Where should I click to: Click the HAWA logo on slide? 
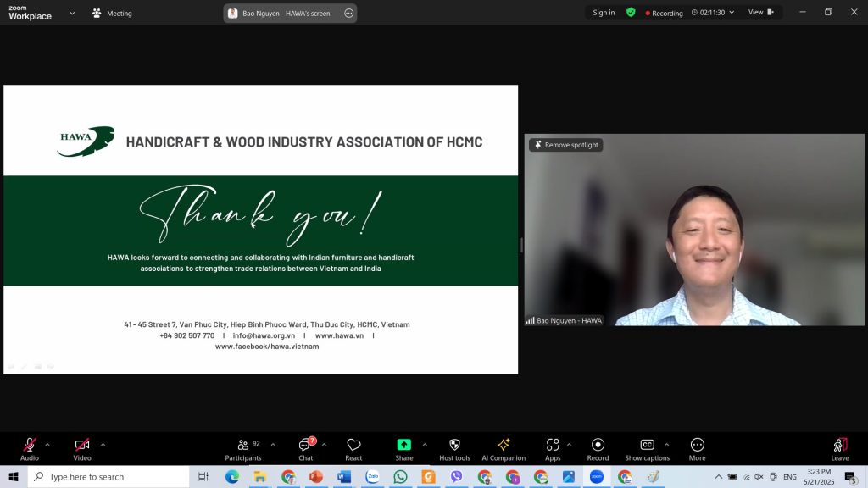[x=86, y=141]
